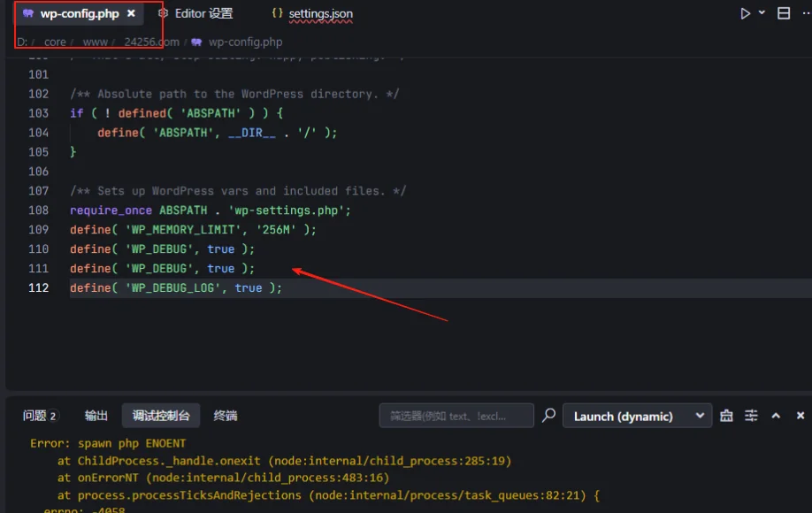Click the Run file play icon
812x513 pixels.
tap(746, 13)
